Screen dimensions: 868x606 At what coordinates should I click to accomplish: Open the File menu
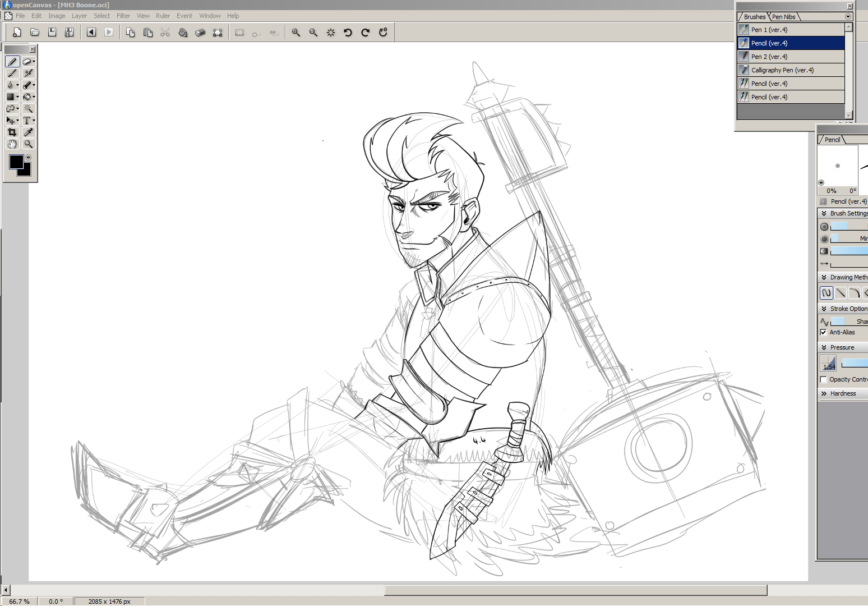coord(20,16)
